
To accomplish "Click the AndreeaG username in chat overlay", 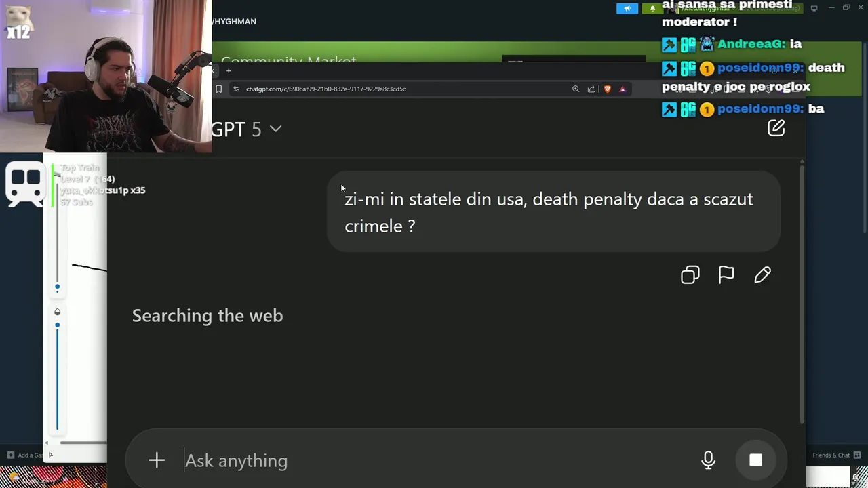I will click(x=751, y=44).
